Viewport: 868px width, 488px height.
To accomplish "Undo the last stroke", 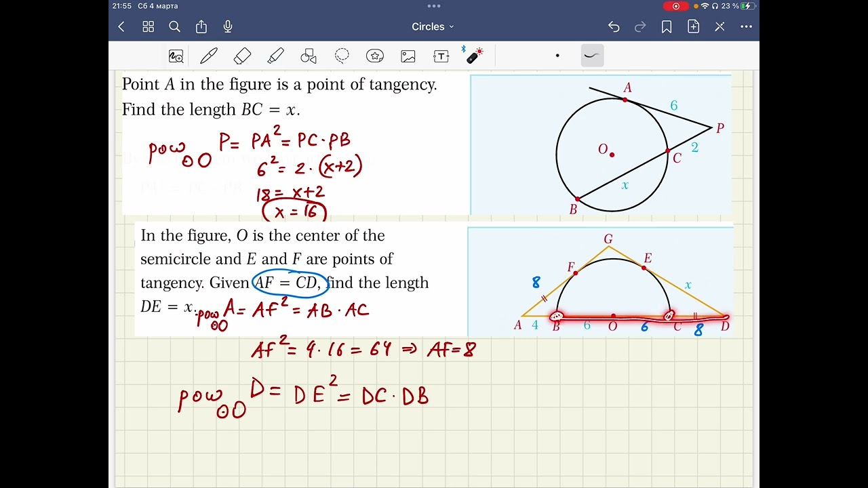I will (x=614, y=26).
